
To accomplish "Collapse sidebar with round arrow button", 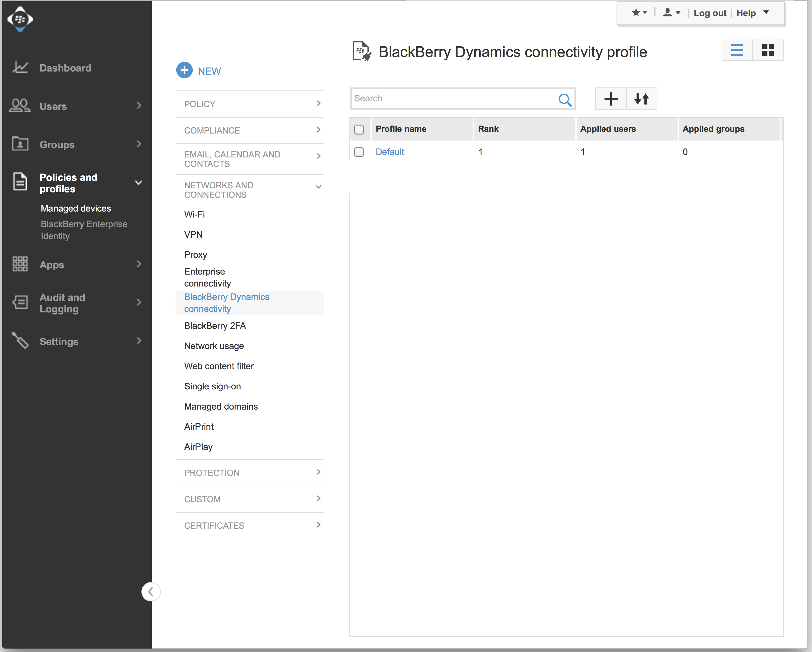I will pos(151,591).
